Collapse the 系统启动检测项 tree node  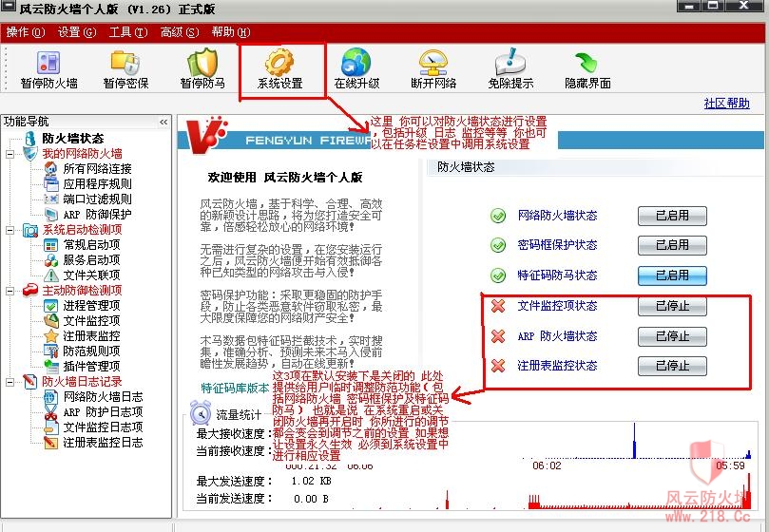click(11, 230)
